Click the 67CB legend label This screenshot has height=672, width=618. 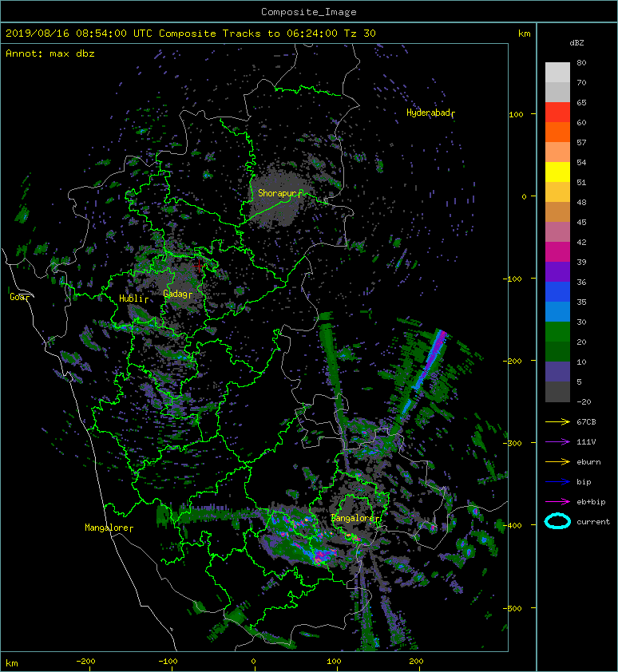[x=586, y=422]
